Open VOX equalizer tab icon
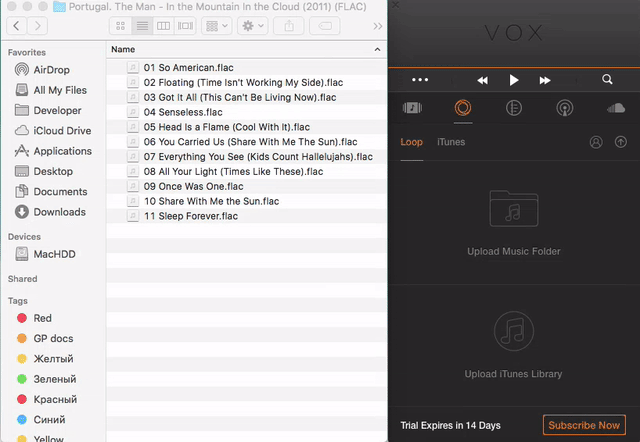640x442 pixels. pos(513,108)
